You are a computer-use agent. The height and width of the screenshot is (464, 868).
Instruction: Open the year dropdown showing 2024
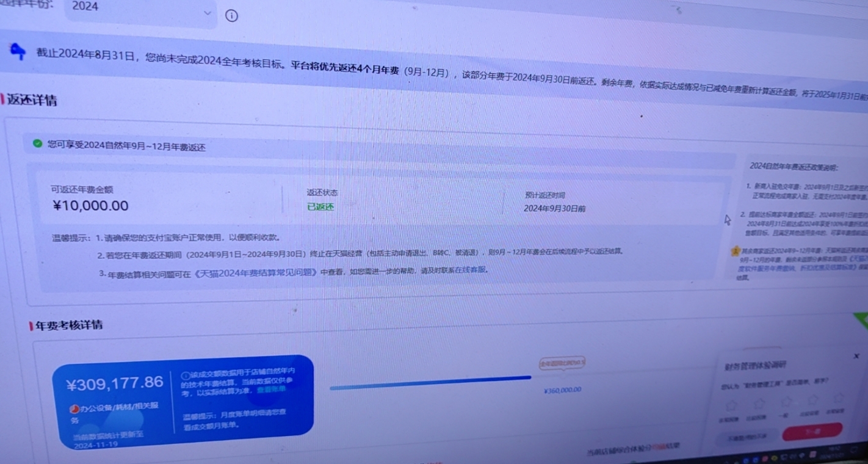click(x=141, y=12)
